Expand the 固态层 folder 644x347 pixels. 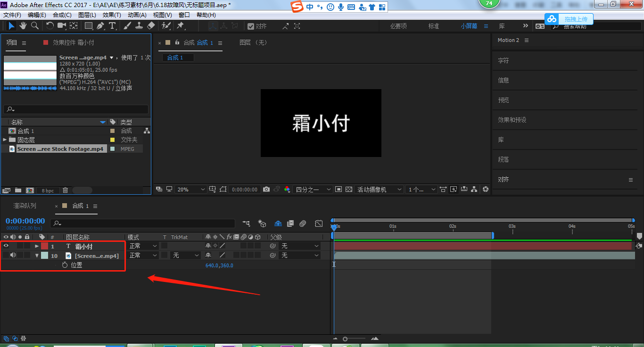5,140
